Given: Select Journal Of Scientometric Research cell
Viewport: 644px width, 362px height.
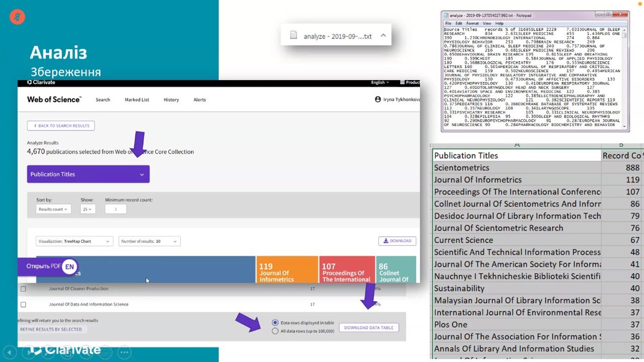Looking at the screenshot, I should [517, 228].
